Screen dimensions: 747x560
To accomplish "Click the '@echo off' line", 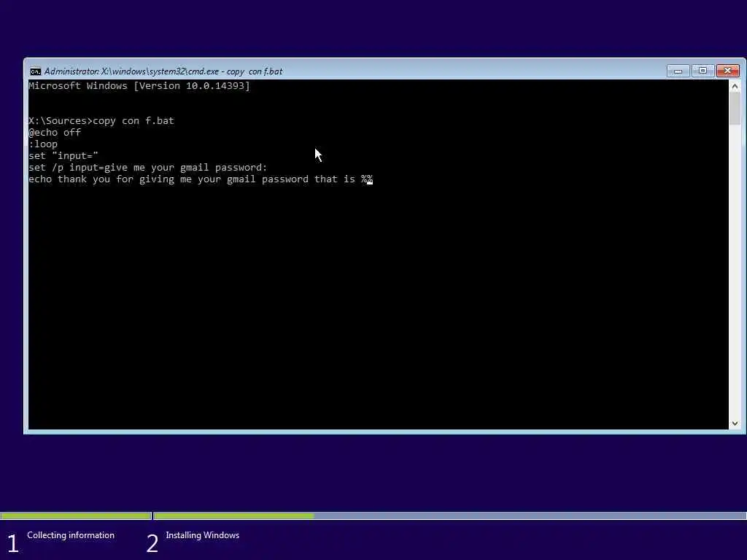I will (x=55, y=133).
